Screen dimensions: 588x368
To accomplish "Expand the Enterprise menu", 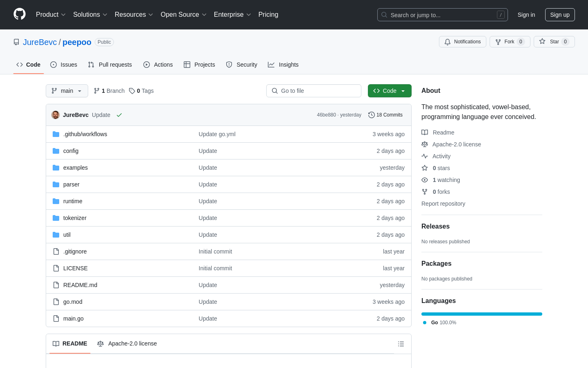I will point(232,15).
